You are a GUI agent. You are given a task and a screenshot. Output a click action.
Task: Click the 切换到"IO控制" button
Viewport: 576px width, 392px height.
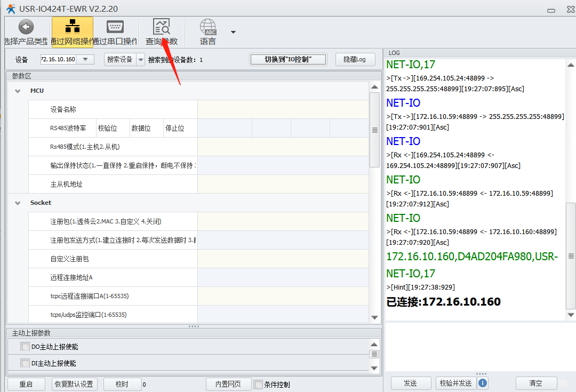click(x=288, y=59)
